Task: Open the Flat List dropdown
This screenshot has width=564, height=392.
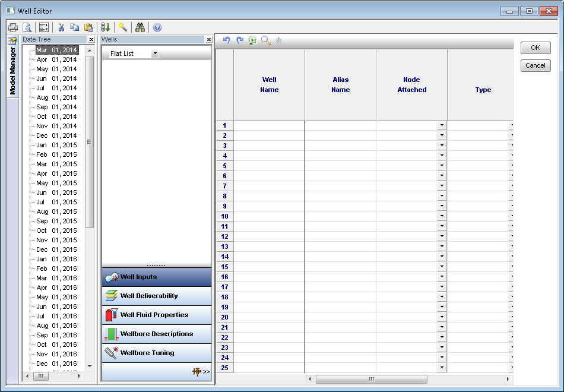Action: [155, 53]
